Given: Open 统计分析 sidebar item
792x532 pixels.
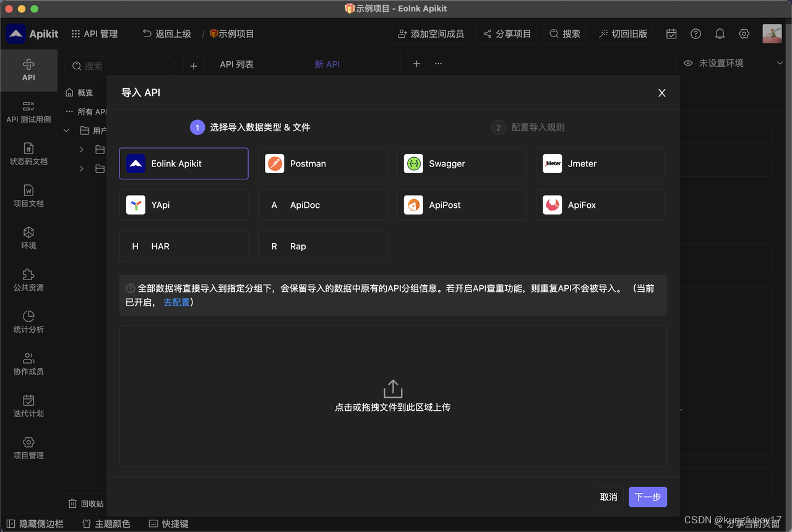Looking at the screenshot, I should pos(28,322).
